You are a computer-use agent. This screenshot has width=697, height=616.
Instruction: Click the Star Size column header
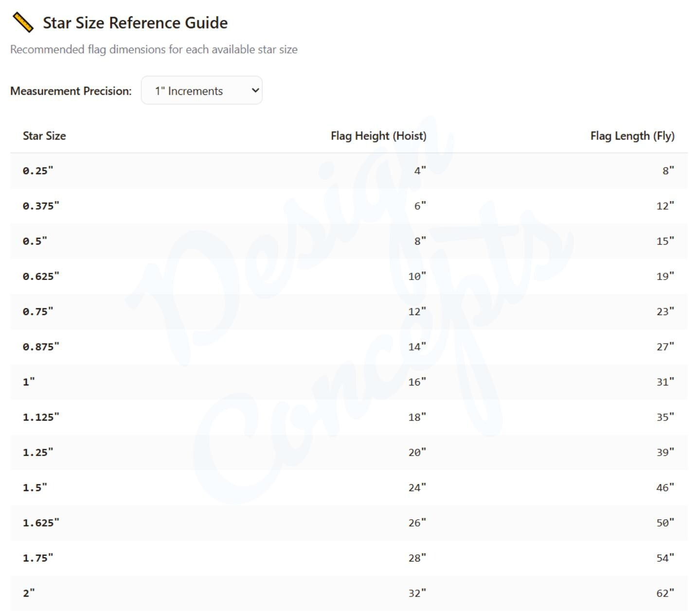pyautogui.click(x=44, y=136)
